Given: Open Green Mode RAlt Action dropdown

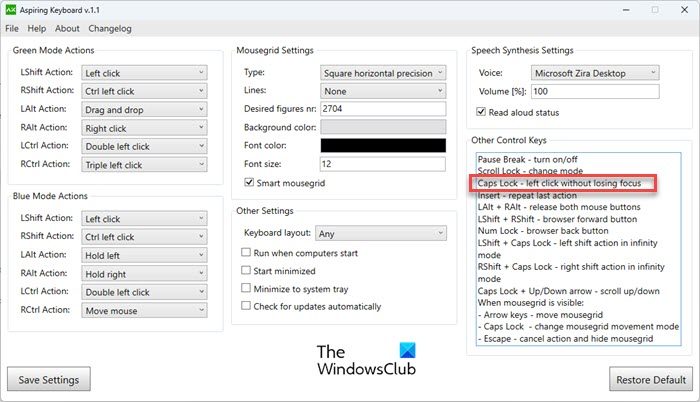Looking at the screenshot, I should pyautogui.click(x=144, y=128).
